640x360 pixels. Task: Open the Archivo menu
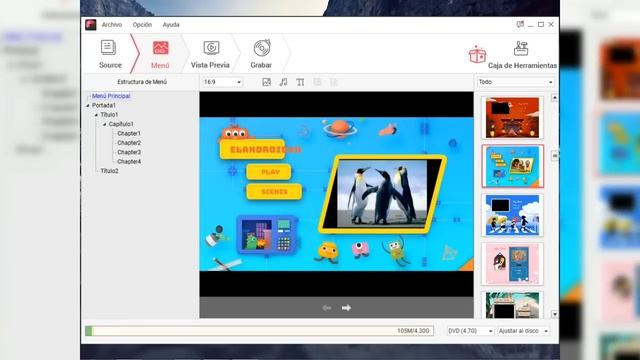pos(112,25)
